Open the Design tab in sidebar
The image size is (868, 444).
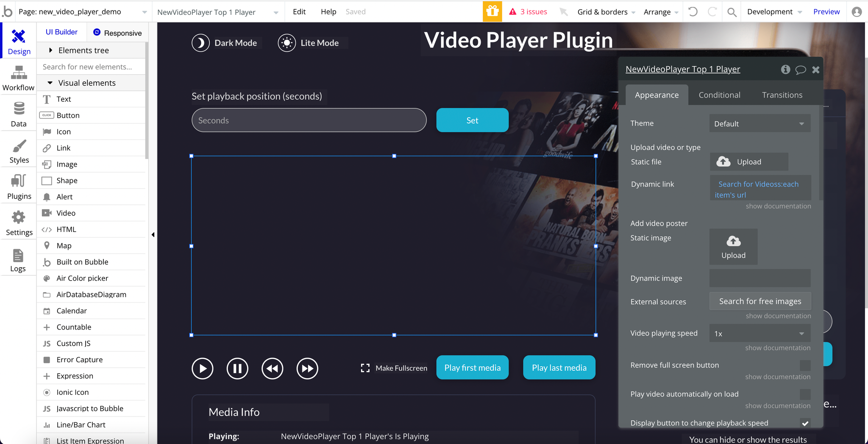pyautogui.click(x=19, y=42)
